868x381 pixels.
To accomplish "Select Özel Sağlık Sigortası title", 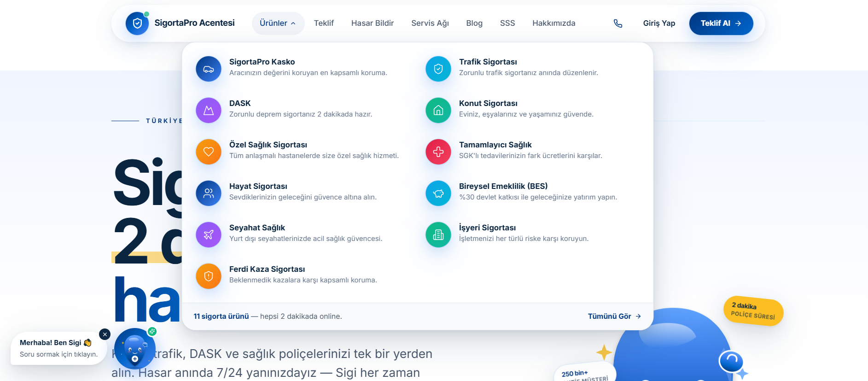I will (268, 145).
